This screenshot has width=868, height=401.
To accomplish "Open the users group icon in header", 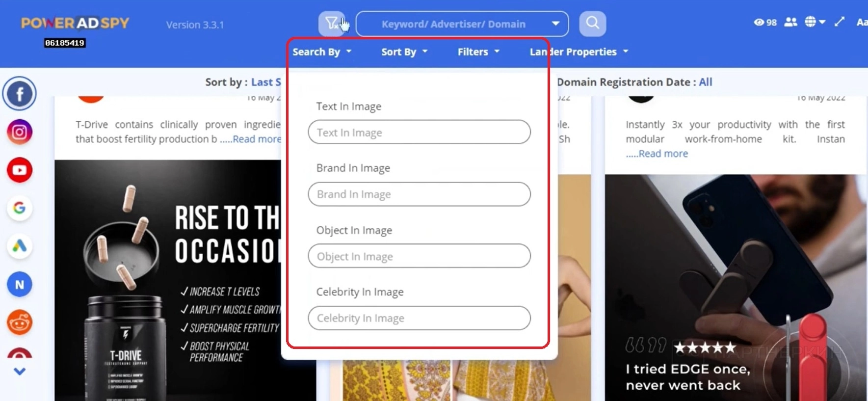I will [x=790, y=22].
